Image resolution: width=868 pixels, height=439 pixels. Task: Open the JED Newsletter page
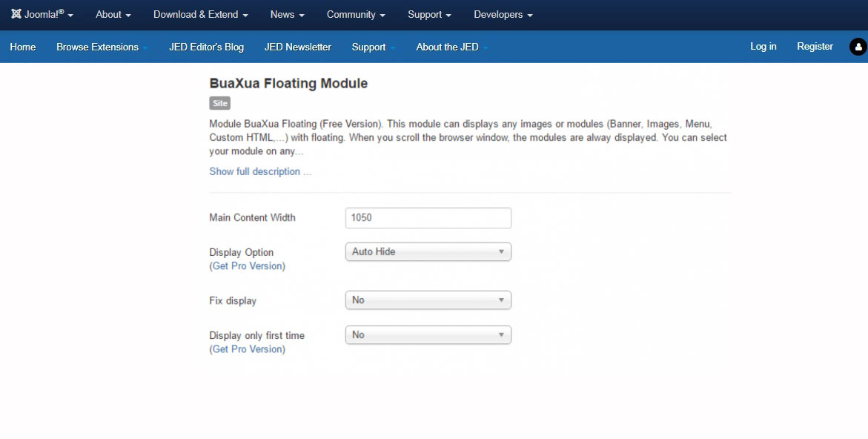point(298,47)
